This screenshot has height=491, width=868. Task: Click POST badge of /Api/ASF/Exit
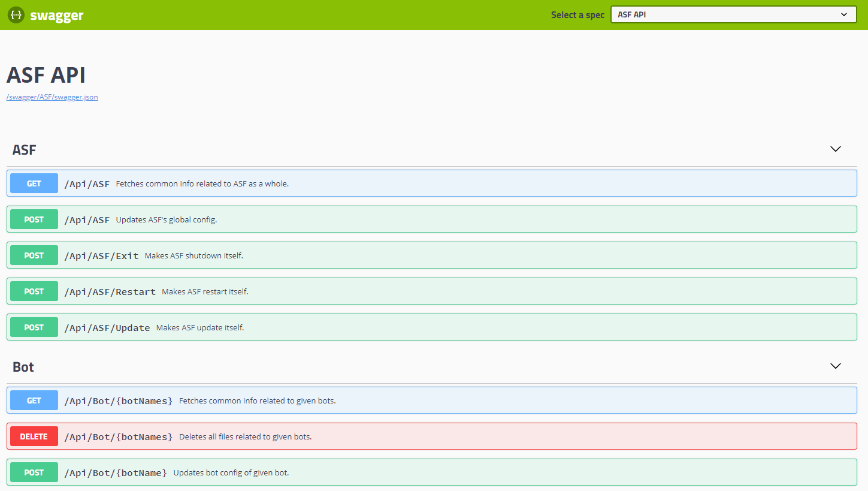coord(34,255)
